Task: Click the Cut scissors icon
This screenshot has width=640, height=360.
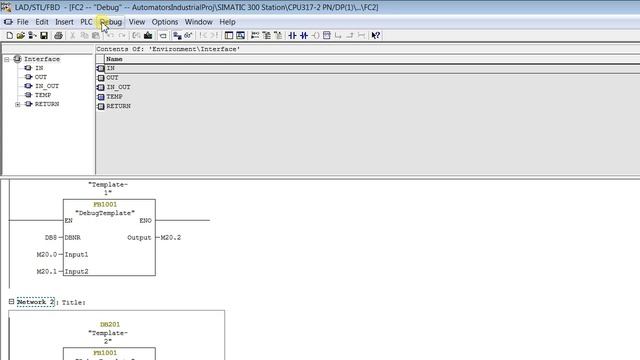Action: tap(73, 36)
